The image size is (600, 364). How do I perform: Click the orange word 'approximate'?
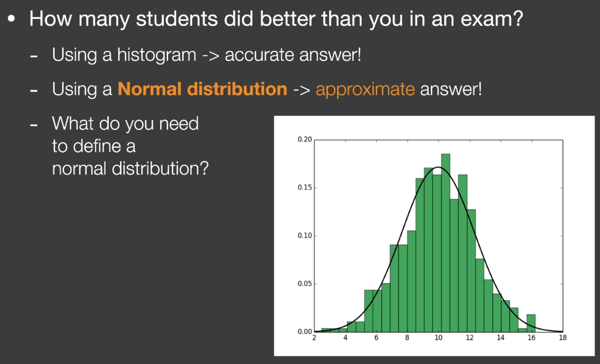(x=365, y=90)
